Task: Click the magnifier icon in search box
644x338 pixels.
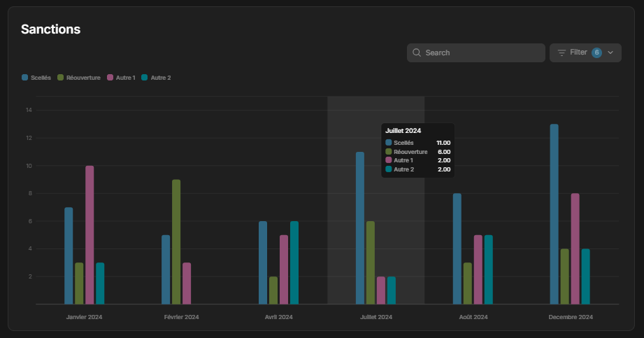Action: pyautogui.click(x=417, y=52)
